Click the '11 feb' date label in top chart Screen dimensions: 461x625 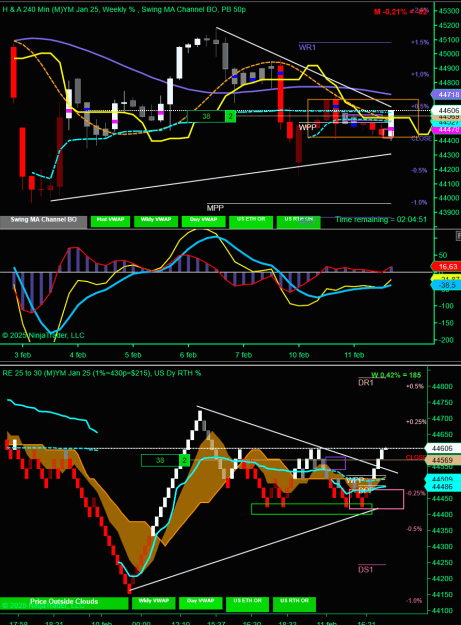(x=354, y=355)
